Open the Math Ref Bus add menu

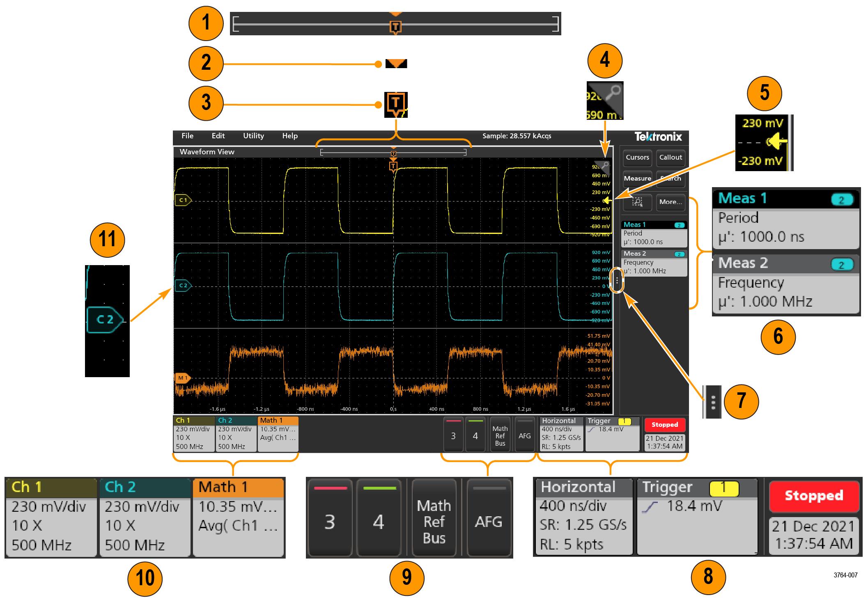500,435
